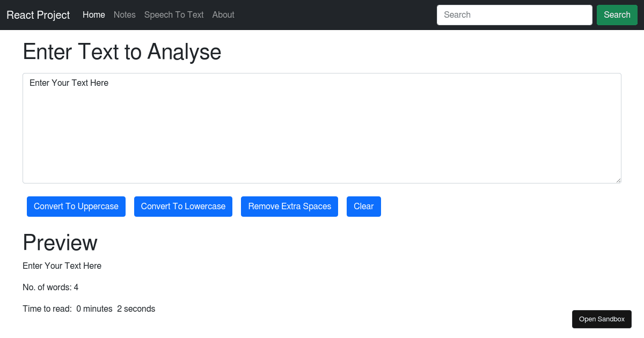
Task: Click the text analysis textarea
Action: click(x=322, y=128)
